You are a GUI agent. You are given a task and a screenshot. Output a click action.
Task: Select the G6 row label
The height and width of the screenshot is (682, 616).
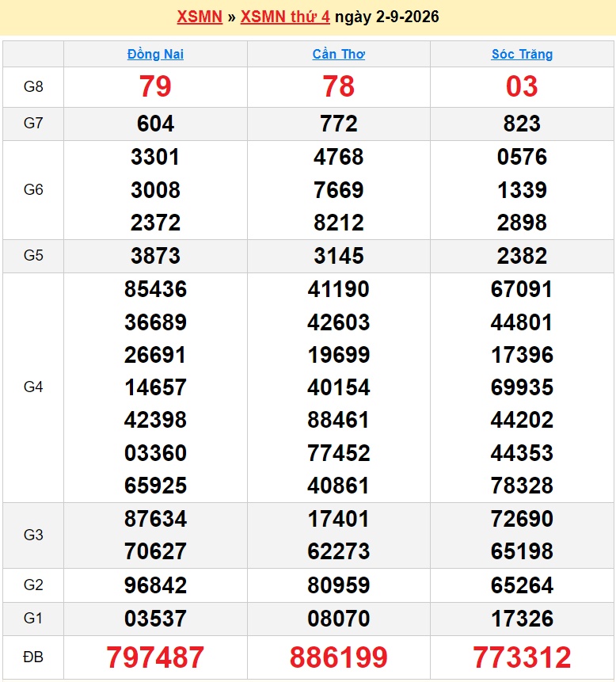tap(33, 189)
